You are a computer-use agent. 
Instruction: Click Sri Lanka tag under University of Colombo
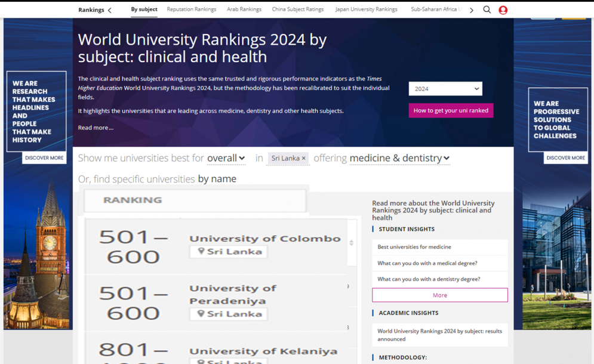(x=229, y=251)
